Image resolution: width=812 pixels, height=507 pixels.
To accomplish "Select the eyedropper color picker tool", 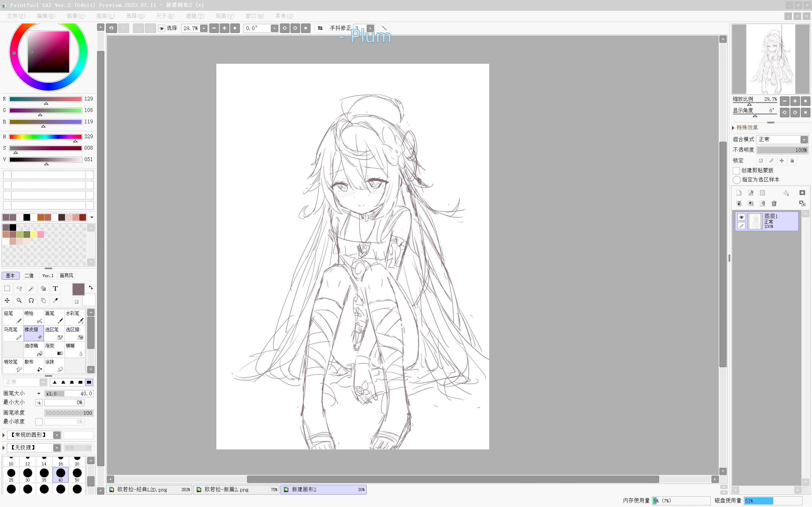I will click(x=55, y=301).
